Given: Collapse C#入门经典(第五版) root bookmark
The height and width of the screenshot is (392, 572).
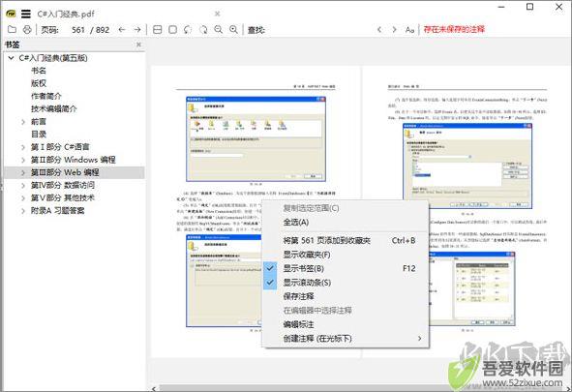Looking at the screenshot, I should click(12, 58).
